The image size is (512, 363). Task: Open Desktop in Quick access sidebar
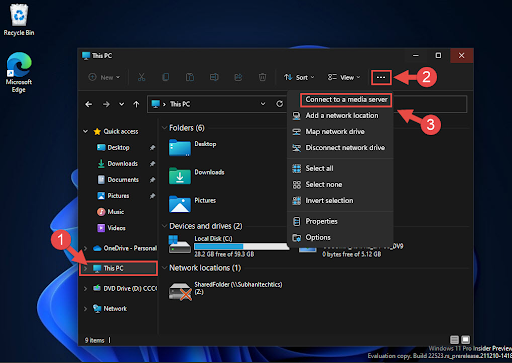(113, 147)
